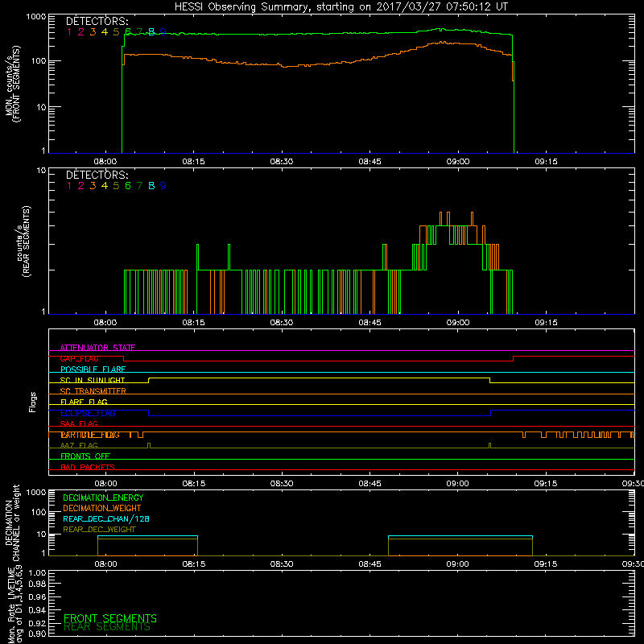Click the 'POSSIBLE_FLARE' flag label
This screenshot has height=644, width=644.
coord(93,369)
